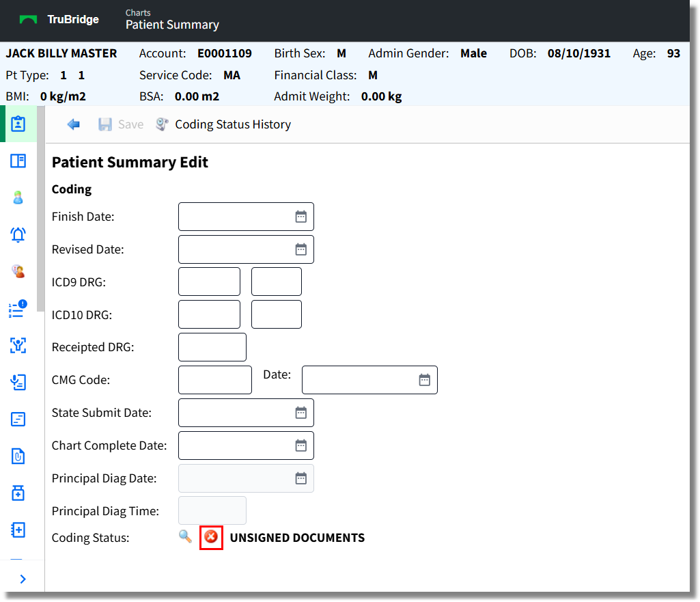Image resolution: width=700 pixels, height=602 pixels.
Task: Open the stethoscope document sidebar icon
Action: (x=18, y=382)
